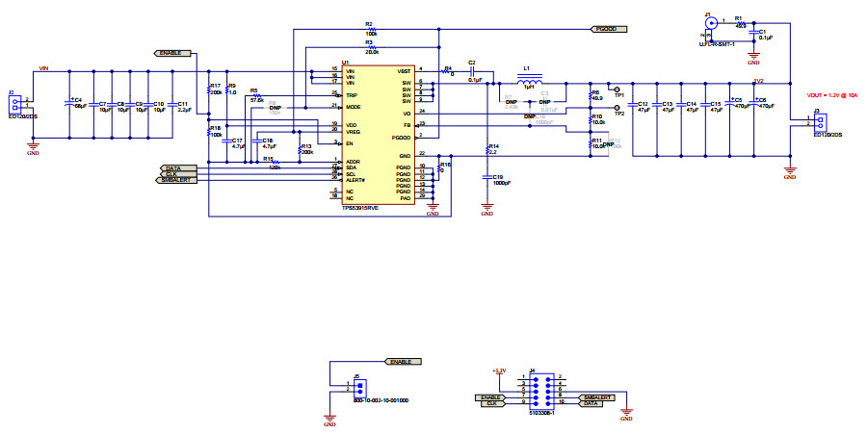Select the J5 two-pin jumper header
868x435 pixels.
[359, 388]
